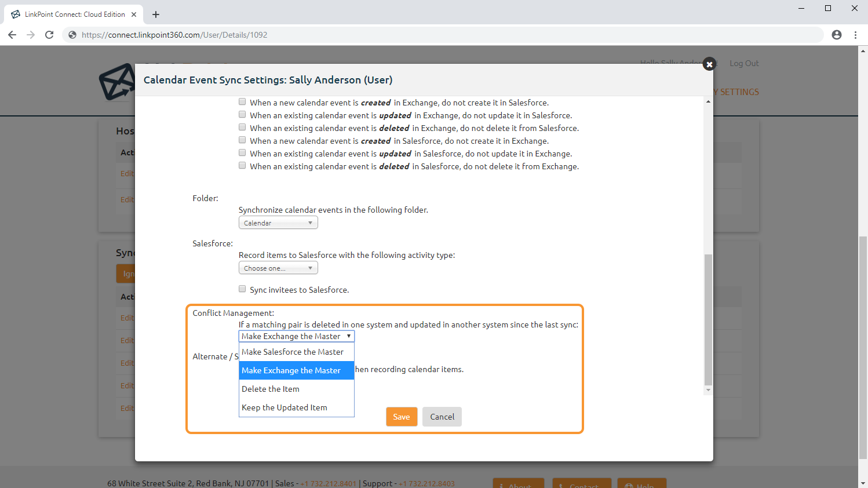The width and height of the screenshot is (868, 488).
Task: Cancel the calendar sync settings
Action: [442, 417]
